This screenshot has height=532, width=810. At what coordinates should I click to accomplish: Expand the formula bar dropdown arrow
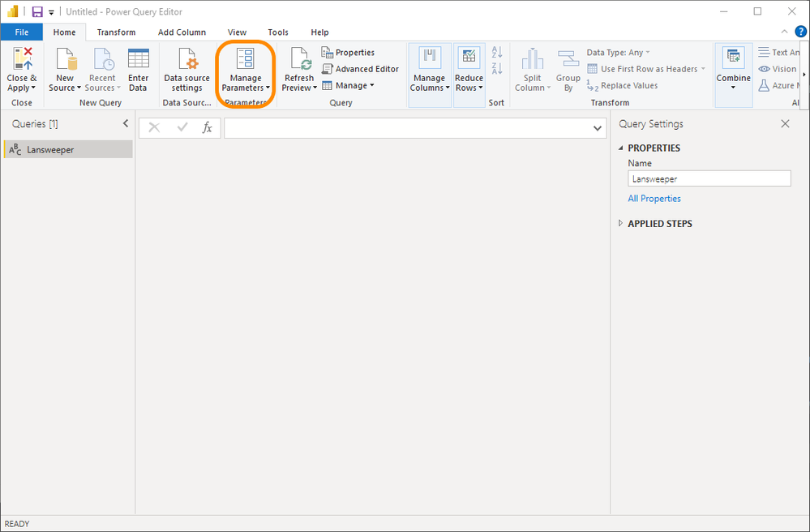[x=598, y=128]
